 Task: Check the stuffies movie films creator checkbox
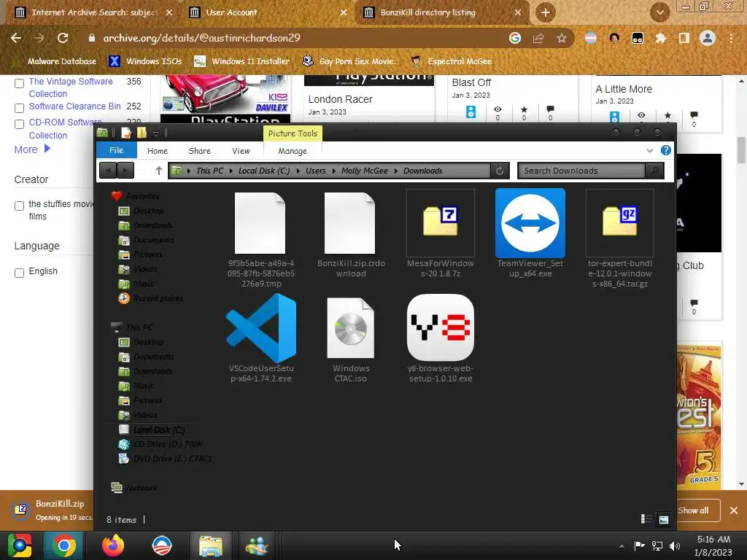point(19,206)
